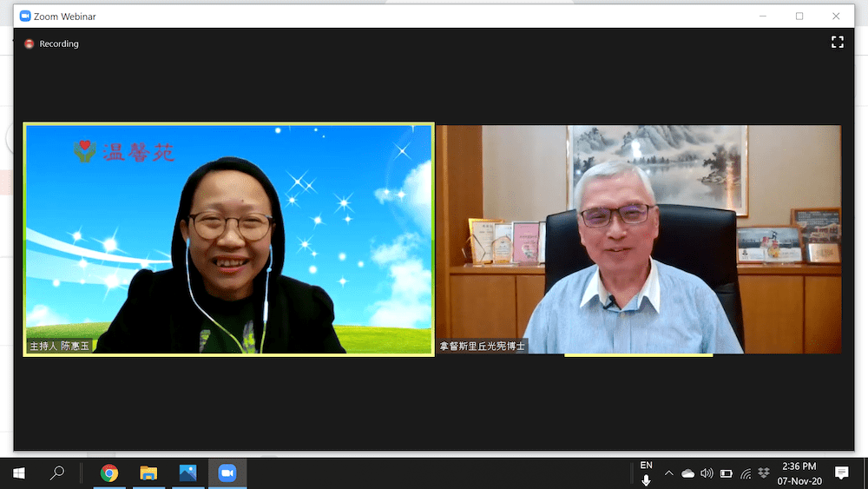Open the EN language input selector

tap(646, 466)
